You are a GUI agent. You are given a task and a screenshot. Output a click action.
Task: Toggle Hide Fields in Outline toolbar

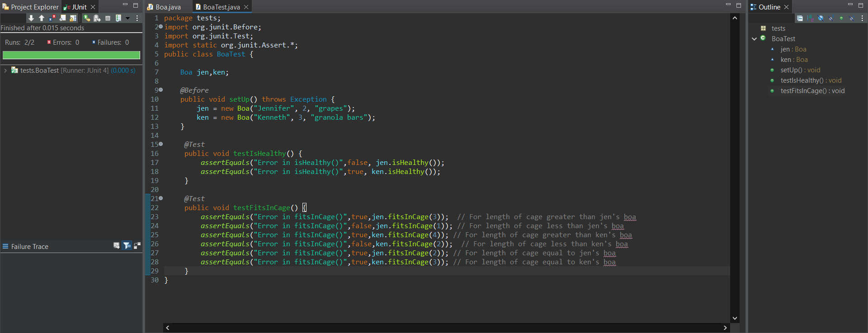tap(821, 18)
